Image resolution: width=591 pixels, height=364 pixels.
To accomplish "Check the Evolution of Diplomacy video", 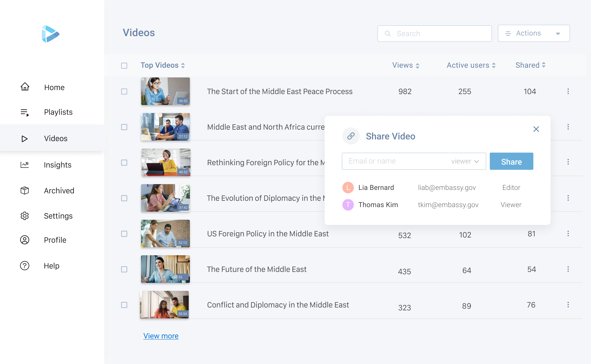I will tap(124, 198).
